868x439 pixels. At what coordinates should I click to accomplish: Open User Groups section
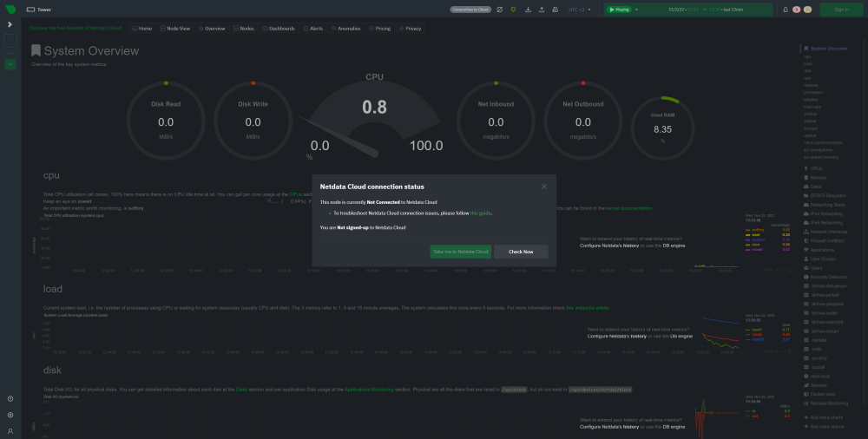click(819, 259)
